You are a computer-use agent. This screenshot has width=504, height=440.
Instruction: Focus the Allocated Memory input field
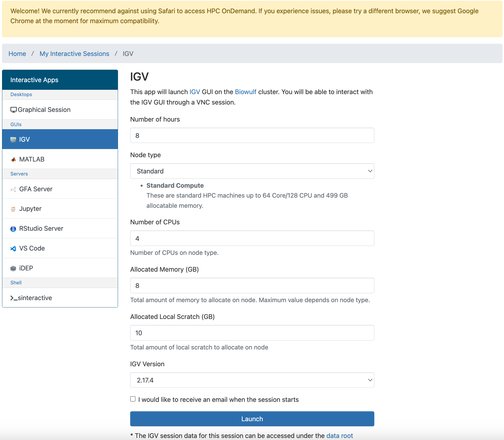[x=252, y=286]
